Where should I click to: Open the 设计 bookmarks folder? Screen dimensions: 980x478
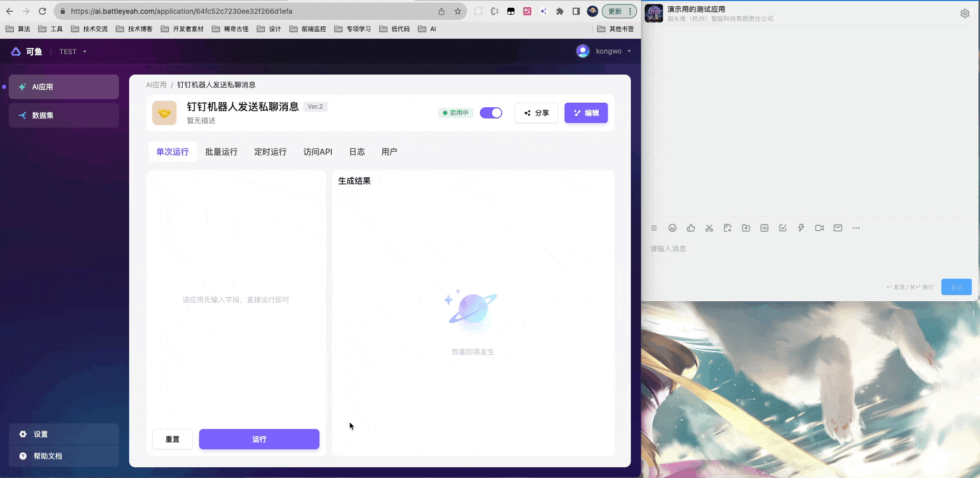(269, 29)
